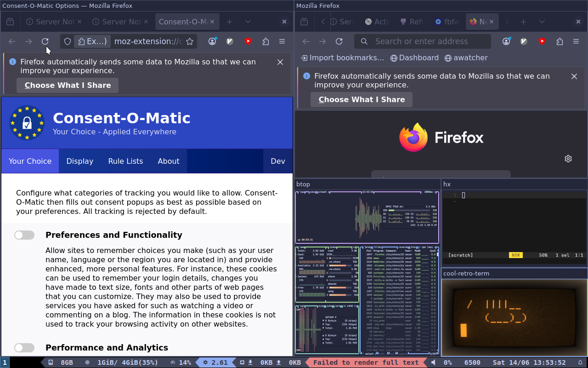Toggle the Performance and Analytics switch
Screen dimensions: 588x368
[x=24, y=348]
